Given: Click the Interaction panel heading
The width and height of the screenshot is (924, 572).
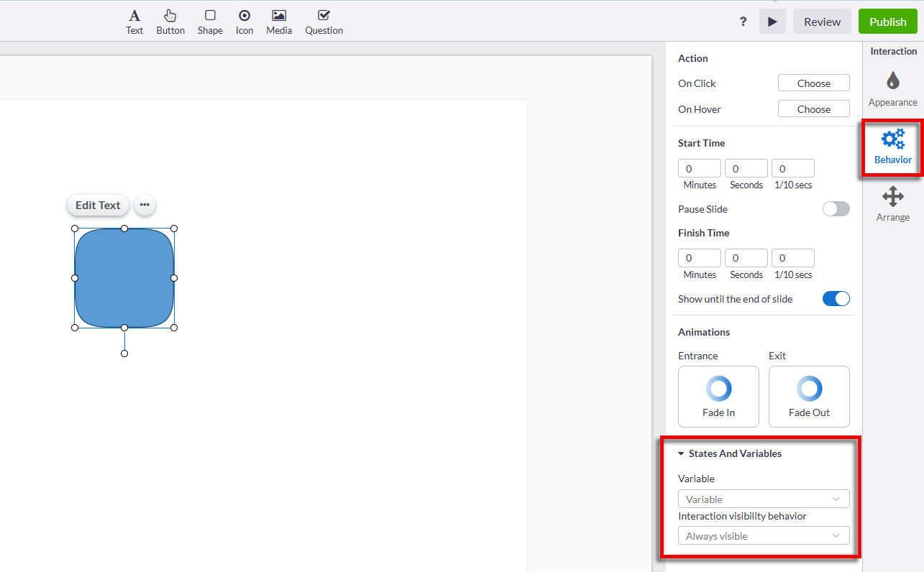Looking at the screenshot, I should tap(893, 51).
